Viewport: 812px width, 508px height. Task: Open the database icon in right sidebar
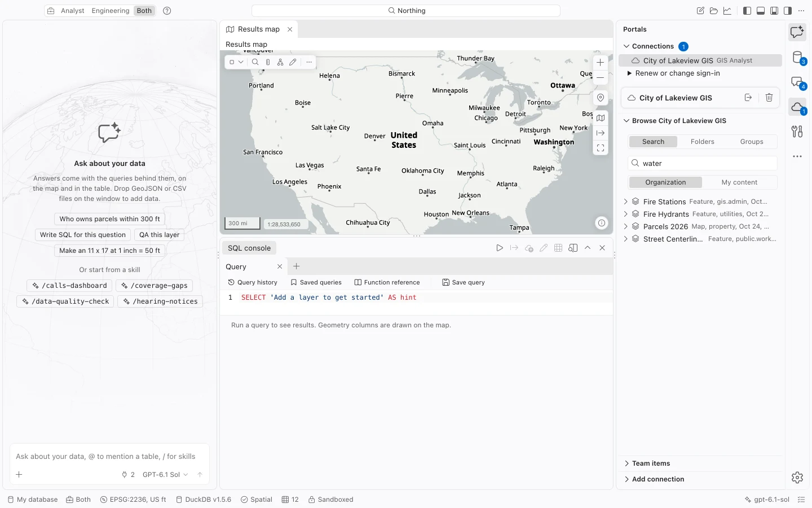pyautogui.click(x=797, y=57)
